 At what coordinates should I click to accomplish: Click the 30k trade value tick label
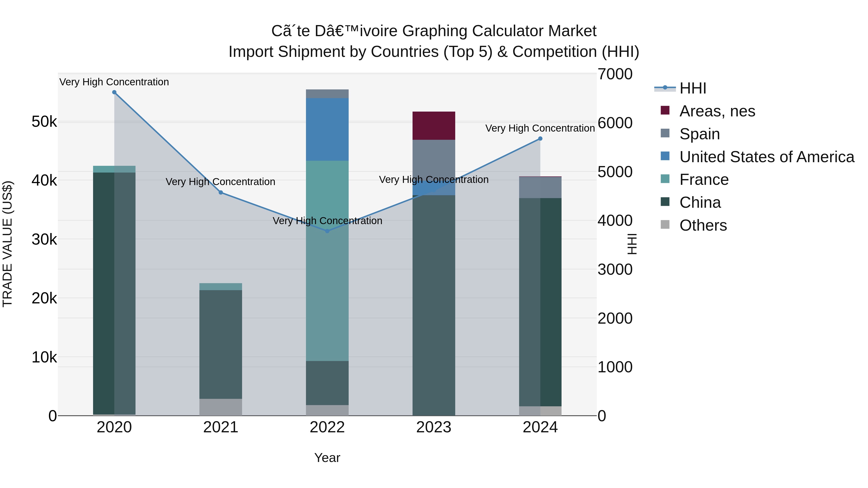pos(44,240)
